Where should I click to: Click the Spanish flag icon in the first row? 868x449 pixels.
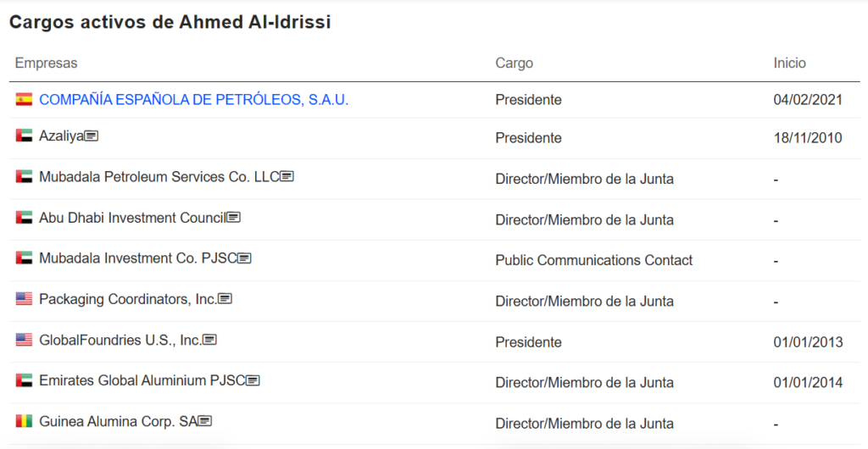[24, 99]
